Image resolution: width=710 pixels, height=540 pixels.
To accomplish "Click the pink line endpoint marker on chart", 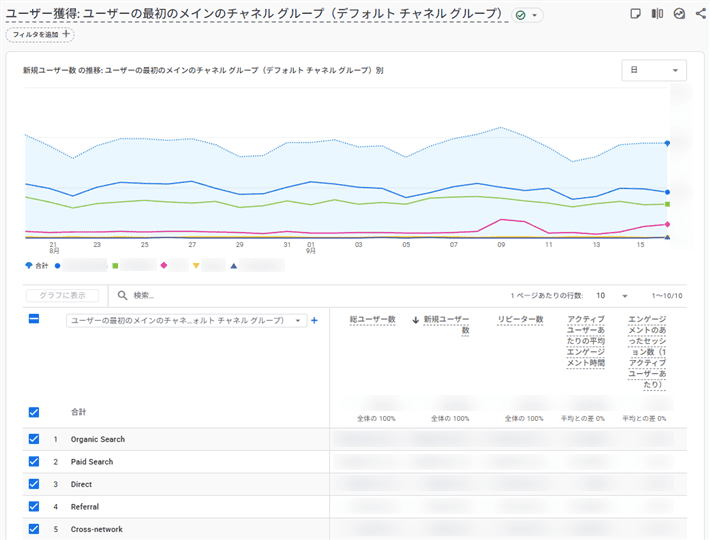I will click(667, 224).
